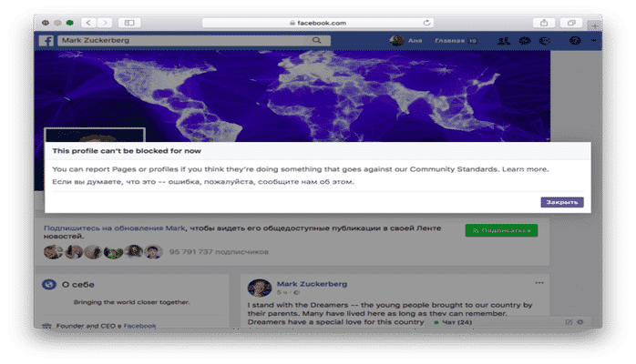Open the chat settings gear
Image resolution: width=636 pixels, height=364 pixels.
pos(580,322)
